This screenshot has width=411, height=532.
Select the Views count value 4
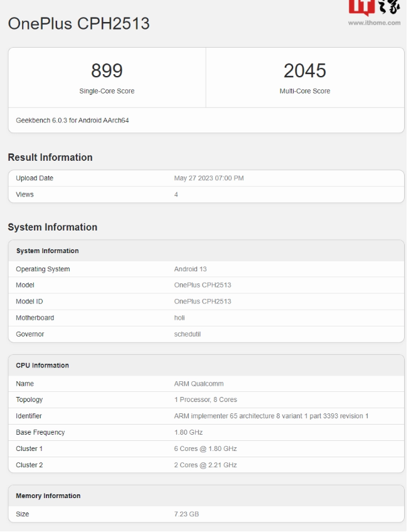point(176,195)
